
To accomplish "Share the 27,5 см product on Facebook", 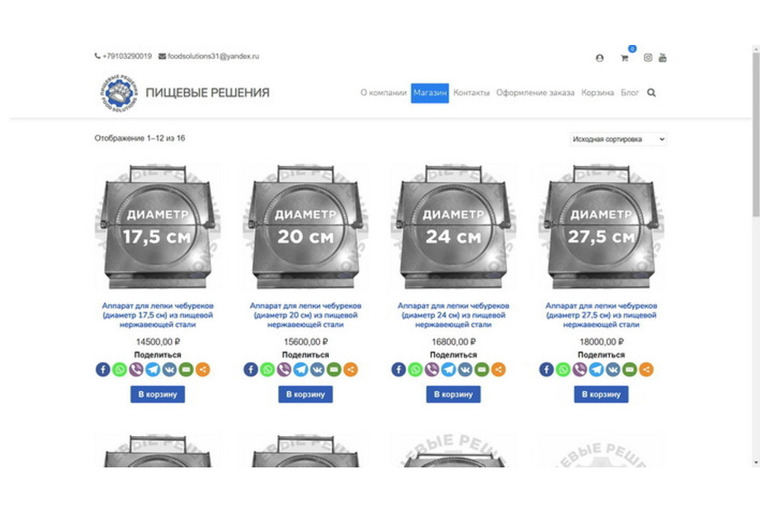I will pyautogui.click(x=546, y=369).
